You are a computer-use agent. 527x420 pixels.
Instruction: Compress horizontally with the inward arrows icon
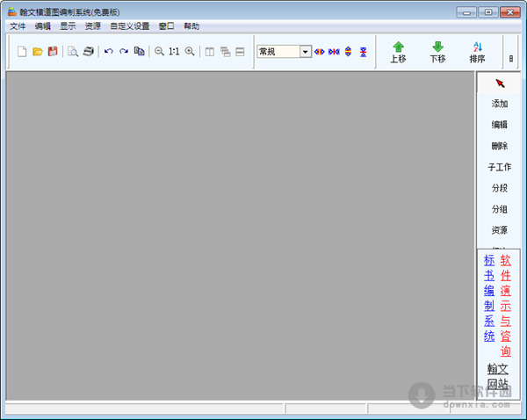334,52
